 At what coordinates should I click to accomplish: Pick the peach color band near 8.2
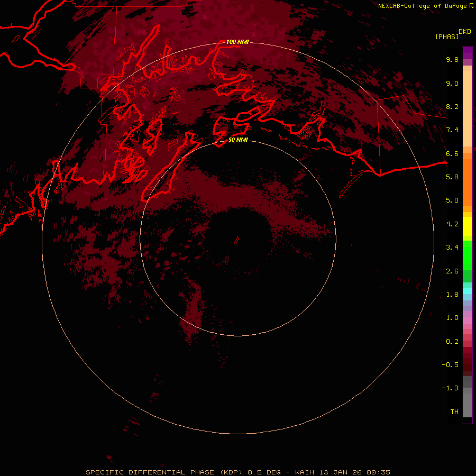(x=467, y=108)
